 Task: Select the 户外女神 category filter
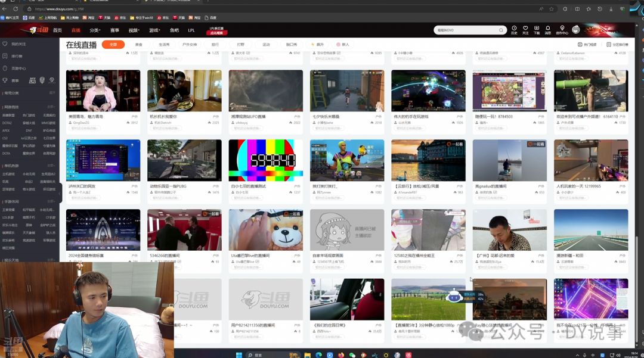click(190, 44)
